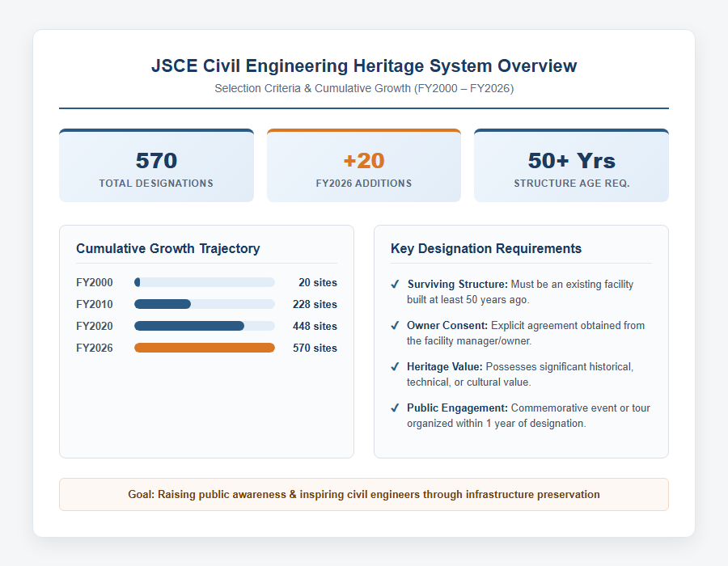Click the 'FY2010' row label
Viewport: 728px width, 566px height.
tap(95, 304)
